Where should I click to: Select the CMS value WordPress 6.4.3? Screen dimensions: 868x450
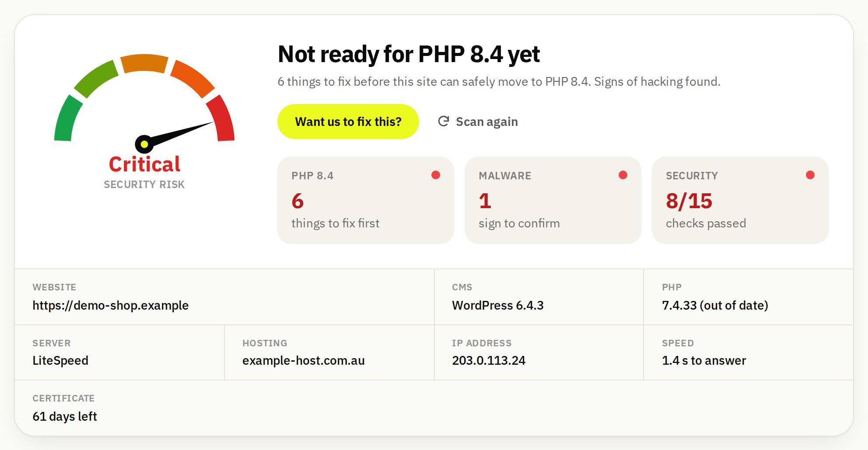point(498,305)
